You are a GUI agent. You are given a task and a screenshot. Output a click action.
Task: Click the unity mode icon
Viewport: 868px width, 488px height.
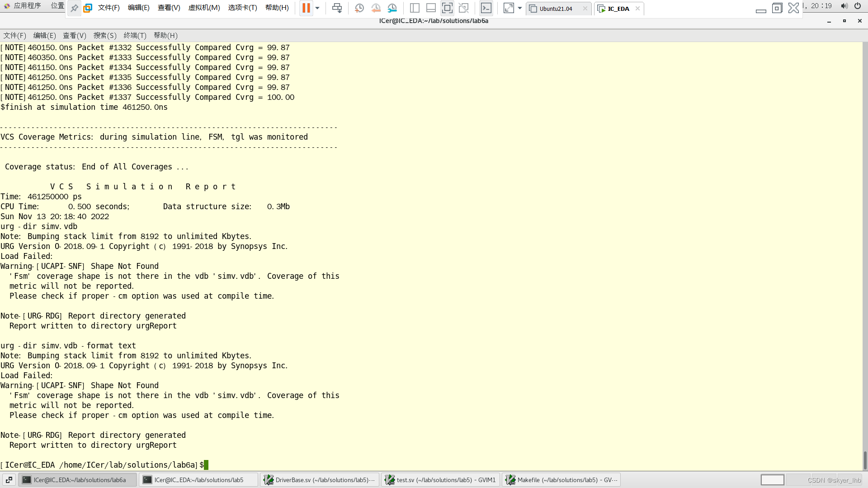(x=463, y=8)
